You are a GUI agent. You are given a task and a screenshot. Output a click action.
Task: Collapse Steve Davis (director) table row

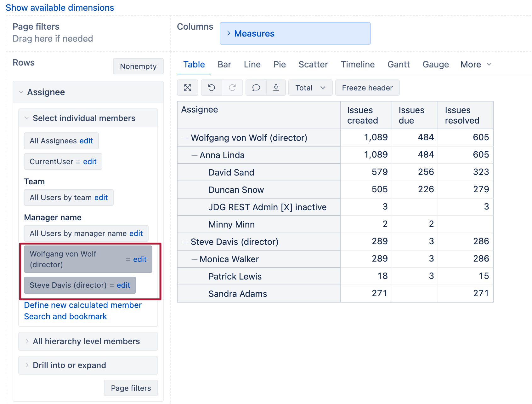(186, 242)
